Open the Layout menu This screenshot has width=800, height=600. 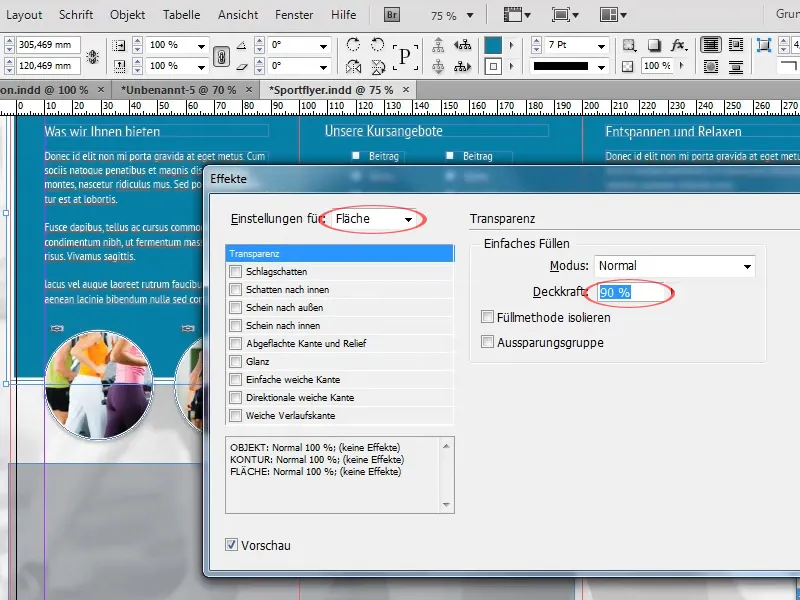pyautogui.click(x=24, y=15)
